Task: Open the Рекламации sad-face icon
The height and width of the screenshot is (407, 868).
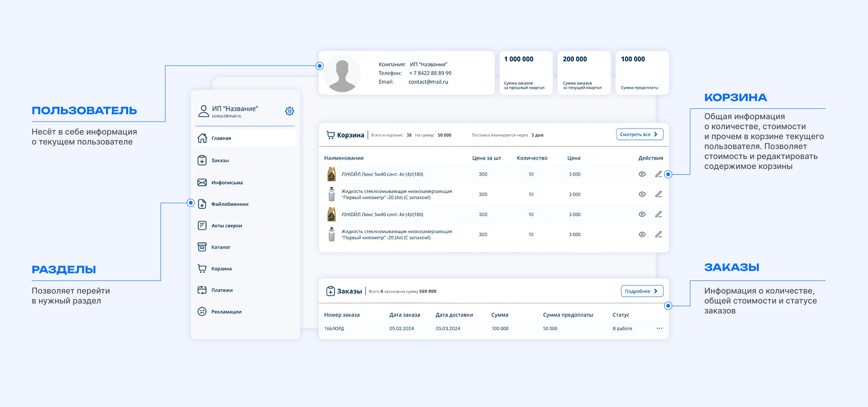Action: [x=202, y=312]
